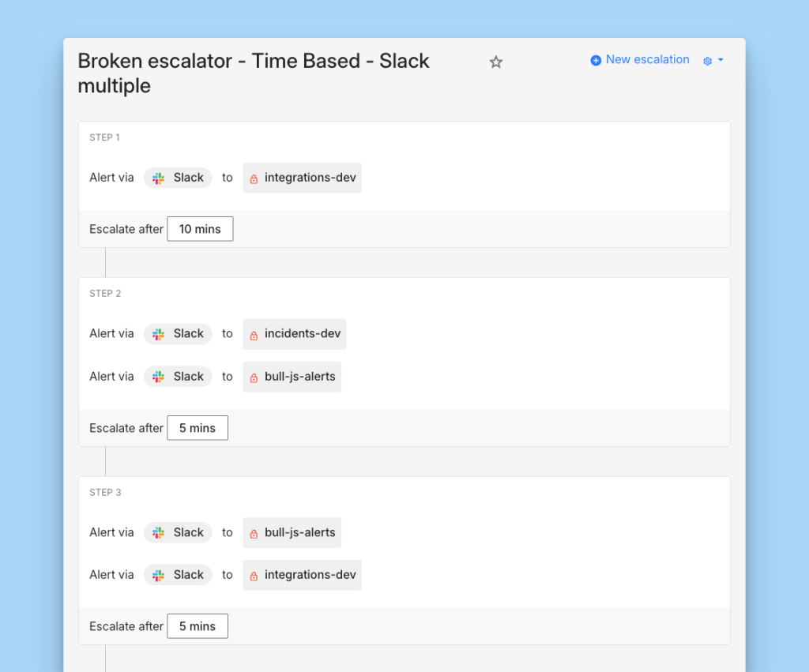
Task: Open the settings gear dropdown
Action: [x=713, y=61]
